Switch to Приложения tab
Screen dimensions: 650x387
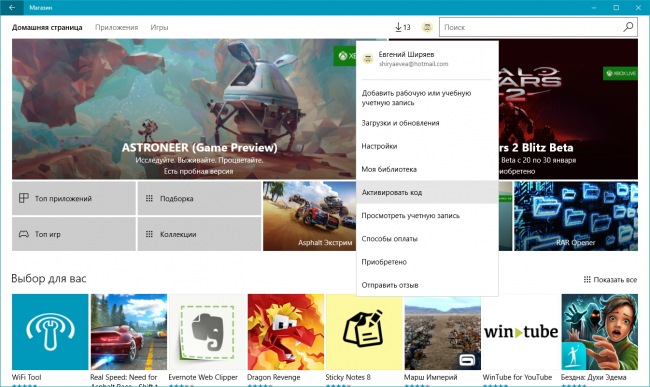click(116, 27)
